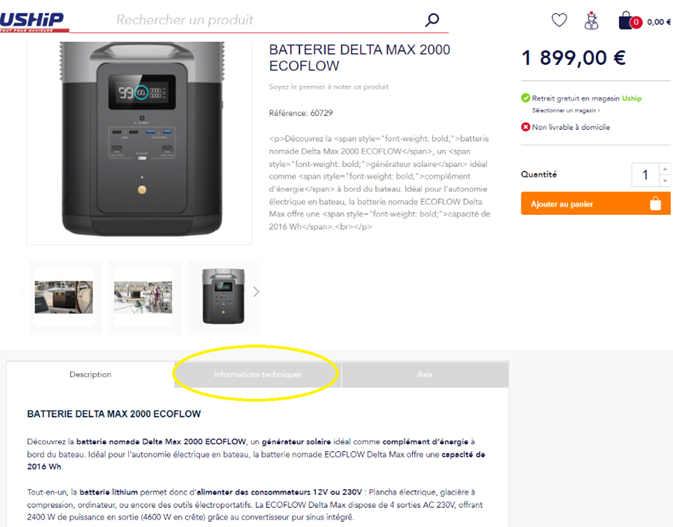Show next thumbnails with right chevron
The height and width of the screenshot is (527, 673).
(x=256, y=292)
